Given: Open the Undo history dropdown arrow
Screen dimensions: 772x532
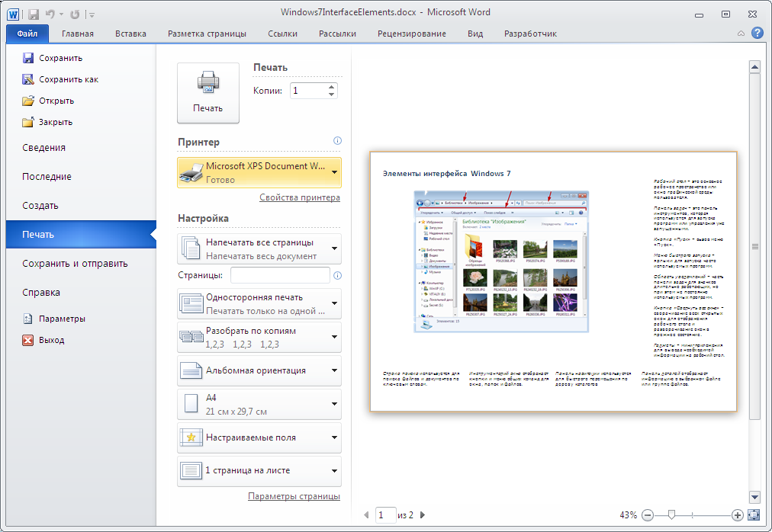Looking at the screenshot, I should tap(61, 14).
